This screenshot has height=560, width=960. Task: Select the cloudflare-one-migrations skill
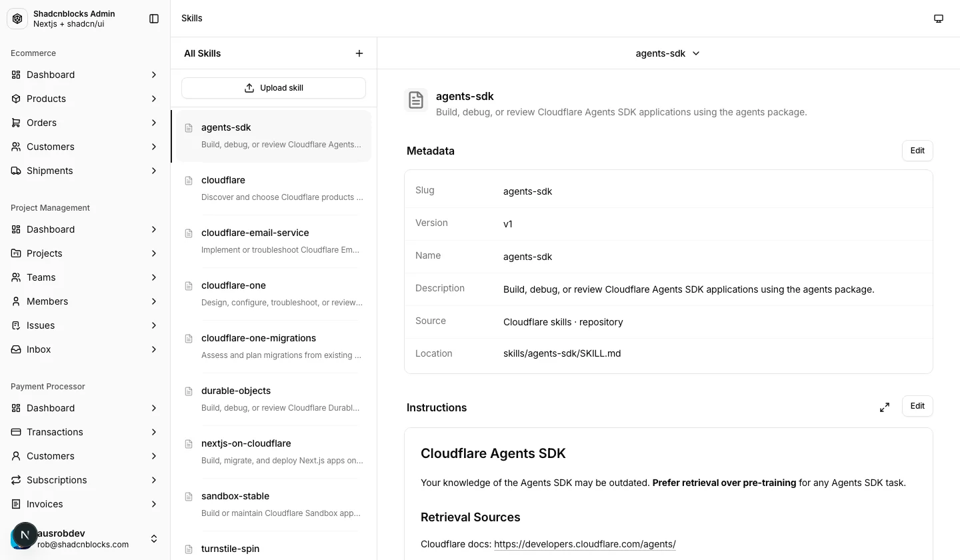coord(273,347)
